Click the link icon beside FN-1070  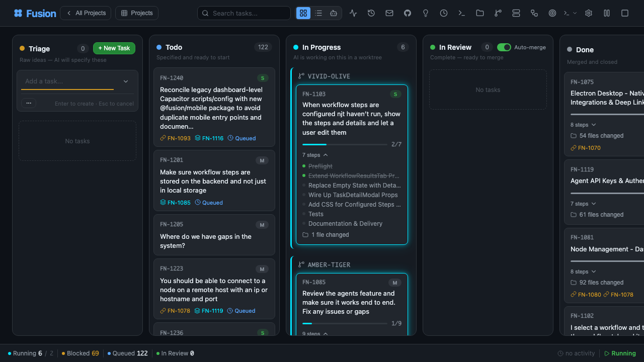[574, 148]
